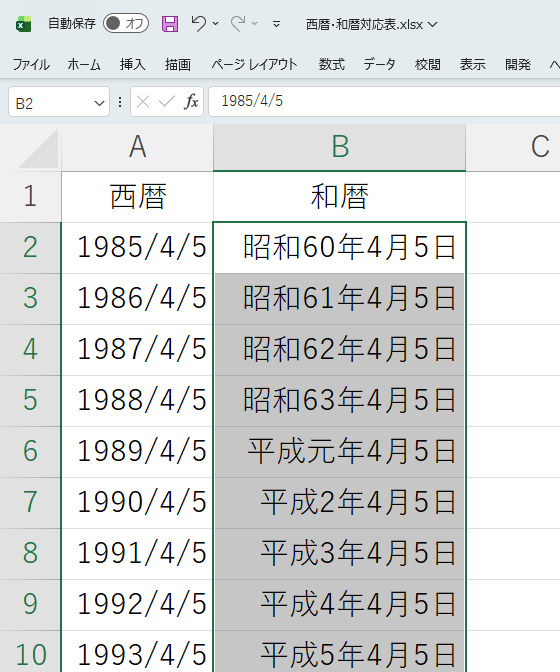This screenshot has width=560, height=672.
Task: Select row 5 header
Action: [x=30, y=401]
